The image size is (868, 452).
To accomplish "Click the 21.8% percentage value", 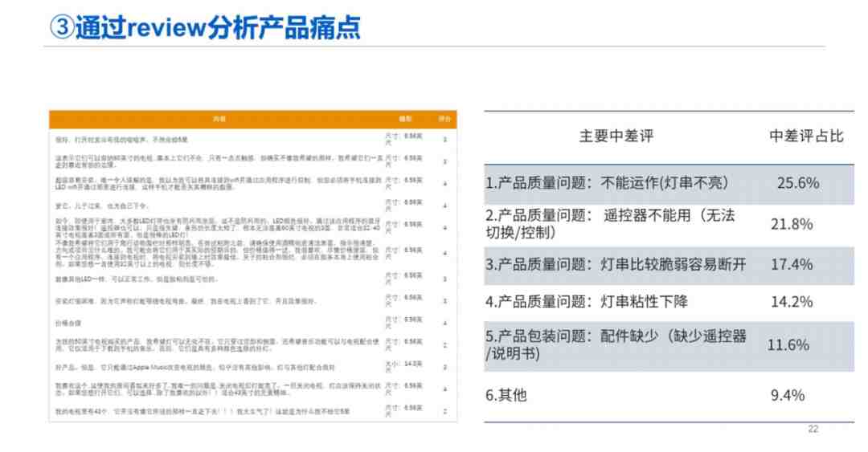I will [792, 224].
